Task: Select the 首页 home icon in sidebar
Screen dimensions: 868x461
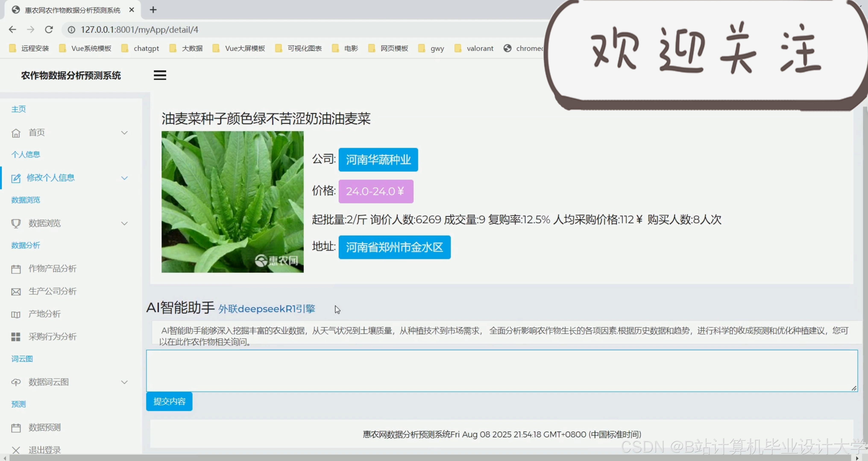Action: tap(16, 133)
